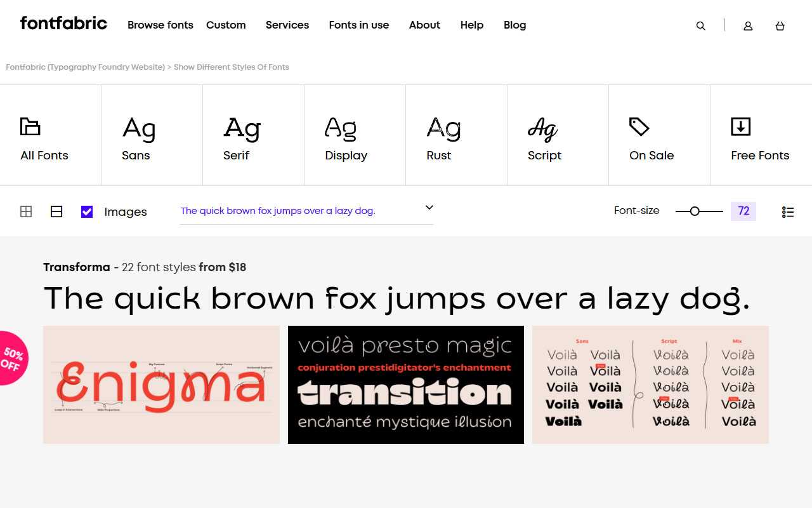
Task: Click the 50% OFF pink badge
Action: tap(11, 358)
